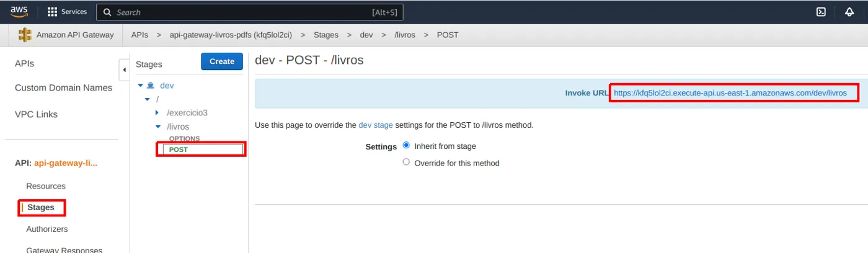Open the Services grid menu
The width and height of the screenshot is (868, 253).
(x=52, y=12)
